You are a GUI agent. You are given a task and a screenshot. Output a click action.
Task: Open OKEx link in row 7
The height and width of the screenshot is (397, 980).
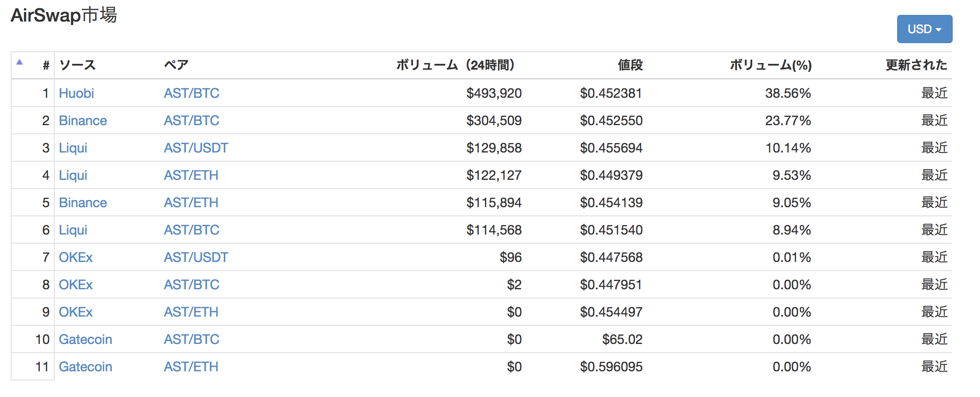(75, 257)
